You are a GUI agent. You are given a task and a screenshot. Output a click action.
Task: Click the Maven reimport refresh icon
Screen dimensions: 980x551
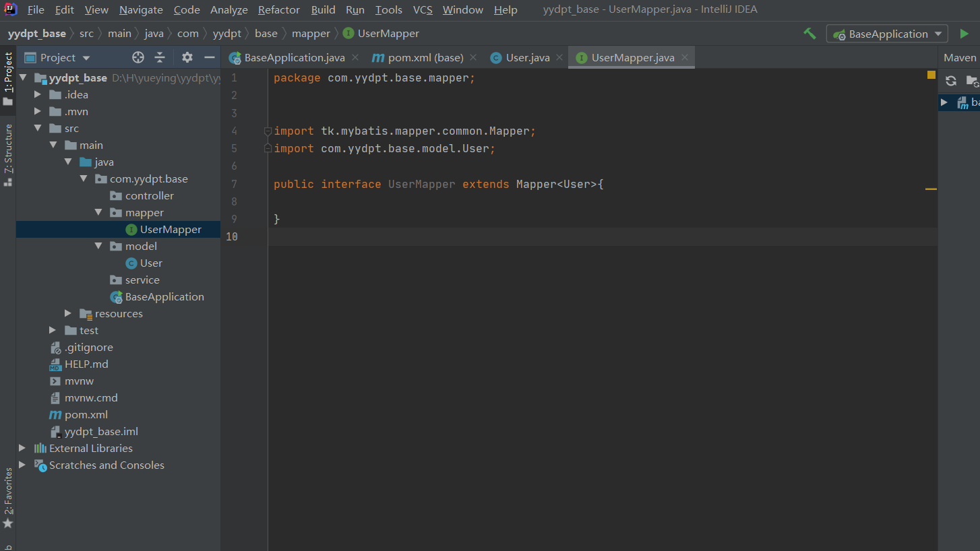[951, 81]
